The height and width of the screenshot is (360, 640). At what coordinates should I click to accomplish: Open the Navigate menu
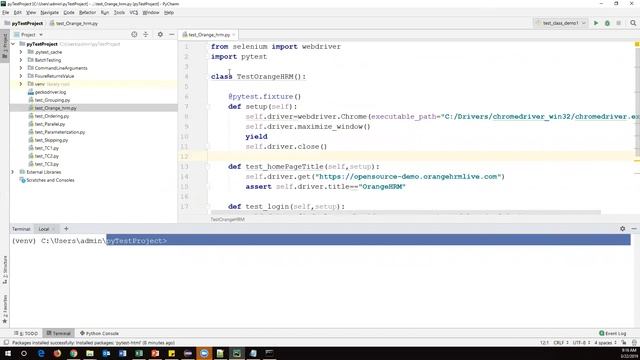[x=49, y=13]
